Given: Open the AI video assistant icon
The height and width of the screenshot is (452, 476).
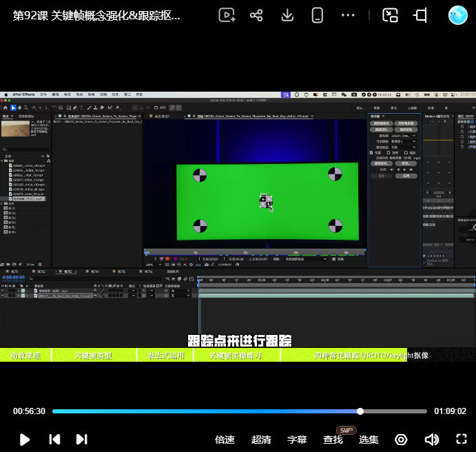Looking at the screenshot, I should (x=227, y=15).
